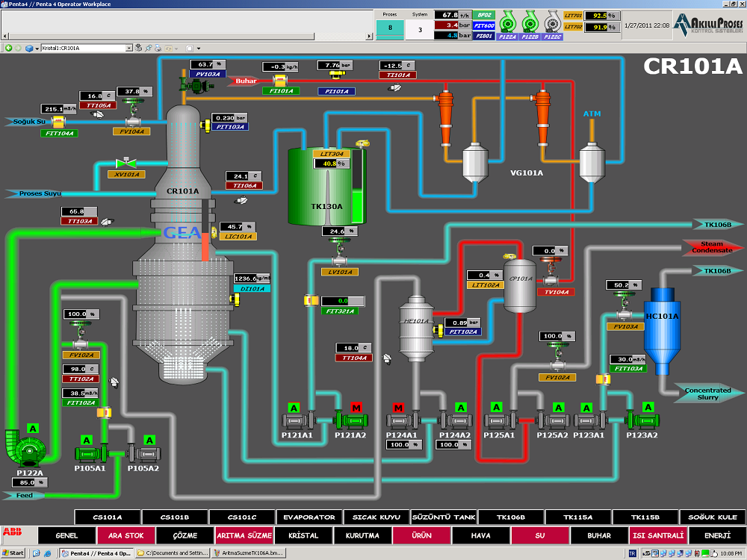Toggle the A mode indicator above P105A2
The width and height of the screenshot is (747, 560).
149,440
